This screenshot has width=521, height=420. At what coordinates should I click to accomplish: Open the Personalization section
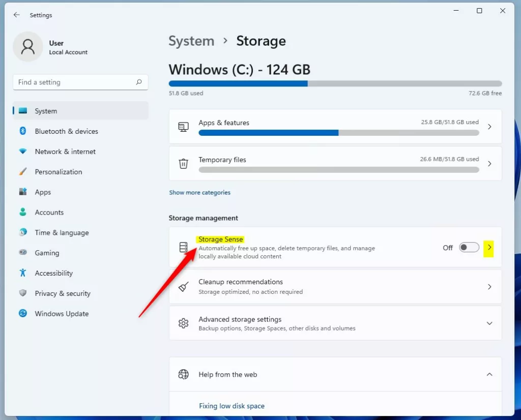pos(81,172)
